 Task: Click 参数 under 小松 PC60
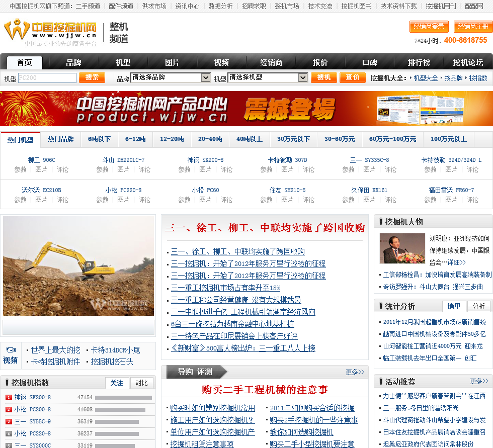tap(184, 200)
